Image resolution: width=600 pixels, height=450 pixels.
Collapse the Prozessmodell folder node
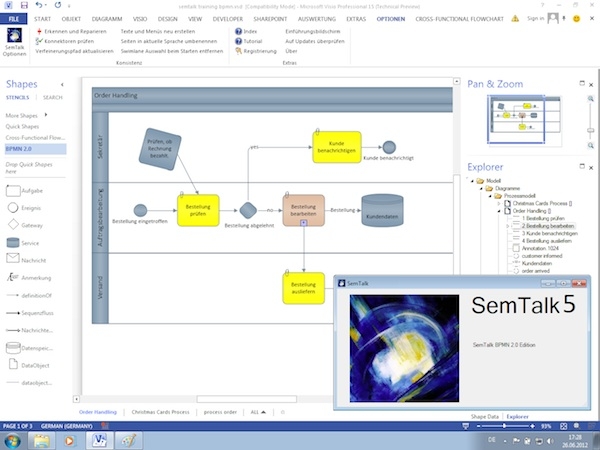click(490, 196)
